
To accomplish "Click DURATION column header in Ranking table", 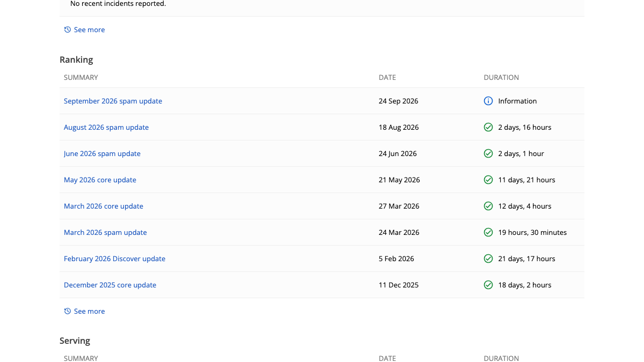I will (501, 77).
